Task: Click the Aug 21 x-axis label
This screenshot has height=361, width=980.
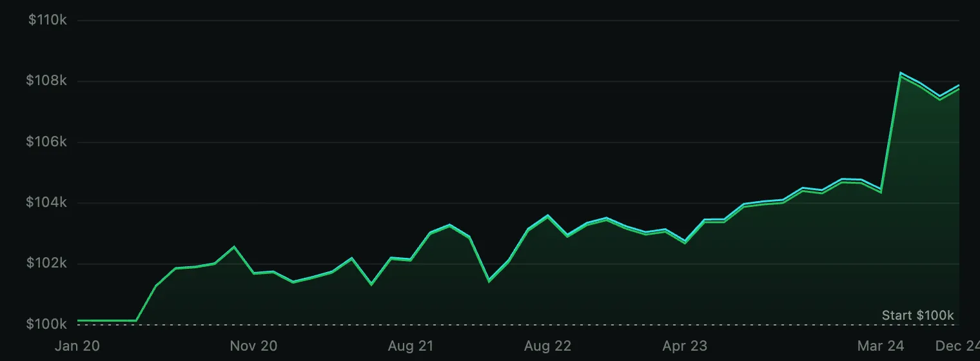Action: coord(411,346)
